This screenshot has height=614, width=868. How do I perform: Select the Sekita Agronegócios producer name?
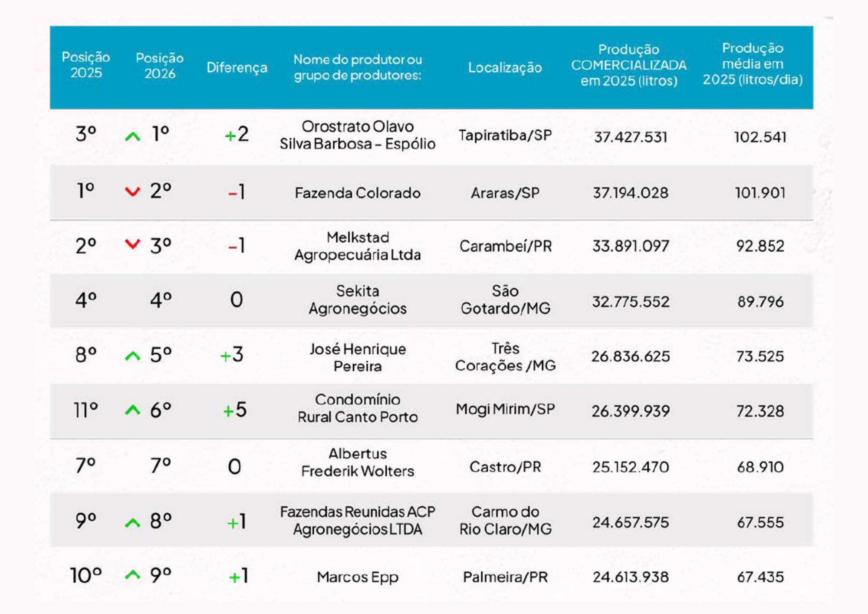[x=358, y=300]
